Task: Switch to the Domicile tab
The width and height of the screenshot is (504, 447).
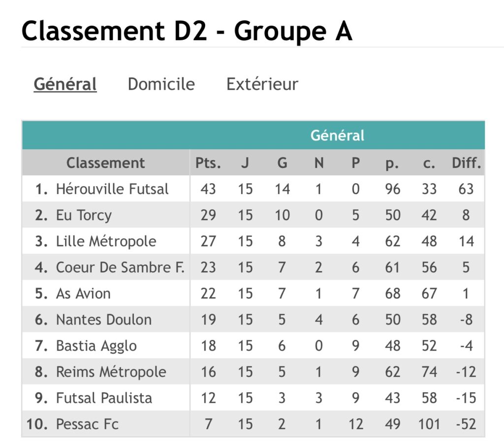Action: [161, 84]
